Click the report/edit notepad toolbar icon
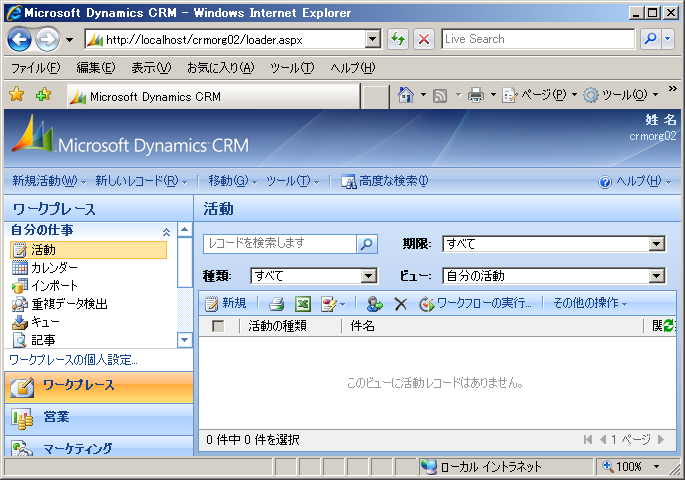This screenshot has height=480, width=685. pyautogui.click(x=329, y=304)
